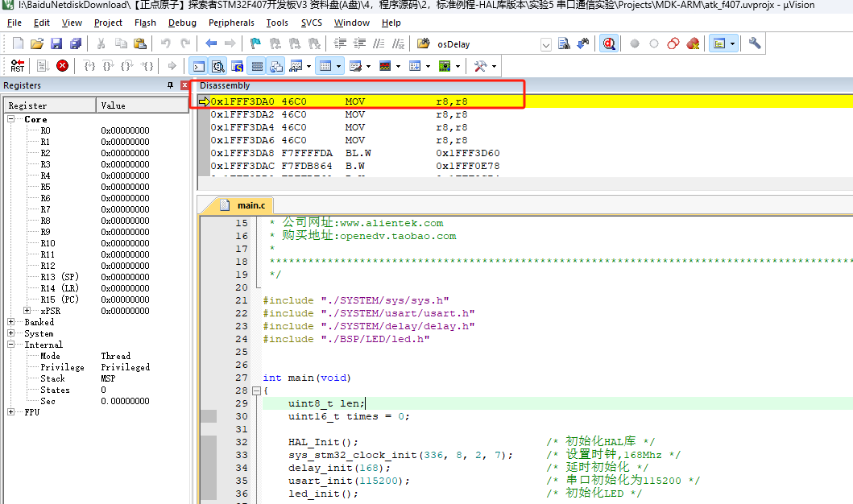Open the Flash menu

pyautogui.click(x=145, y=23)
